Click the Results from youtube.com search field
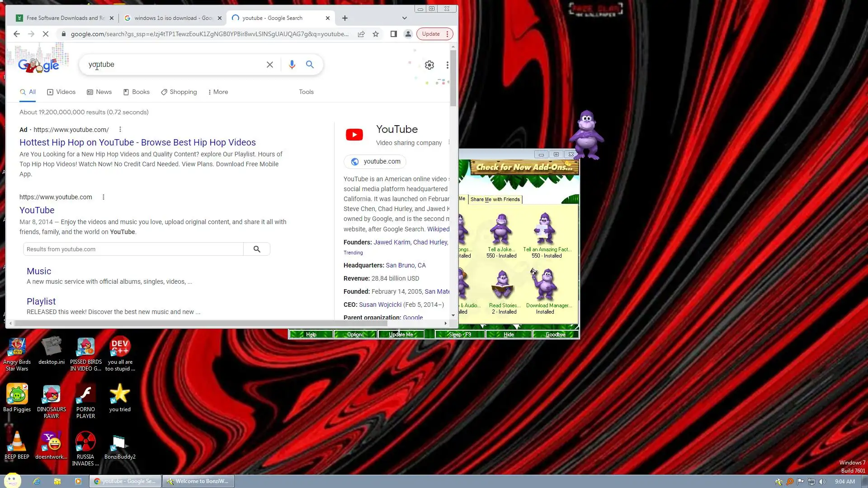 (x=133, y=249)
